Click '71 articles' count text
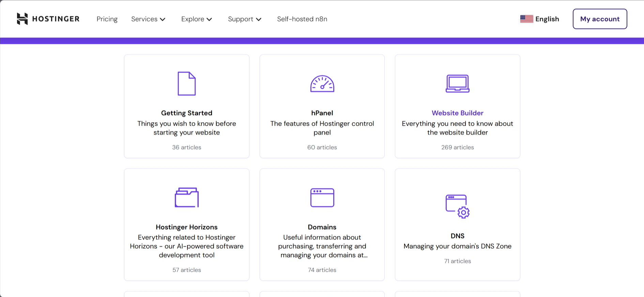The image size is (644, 297). click(x=458, y=261)
